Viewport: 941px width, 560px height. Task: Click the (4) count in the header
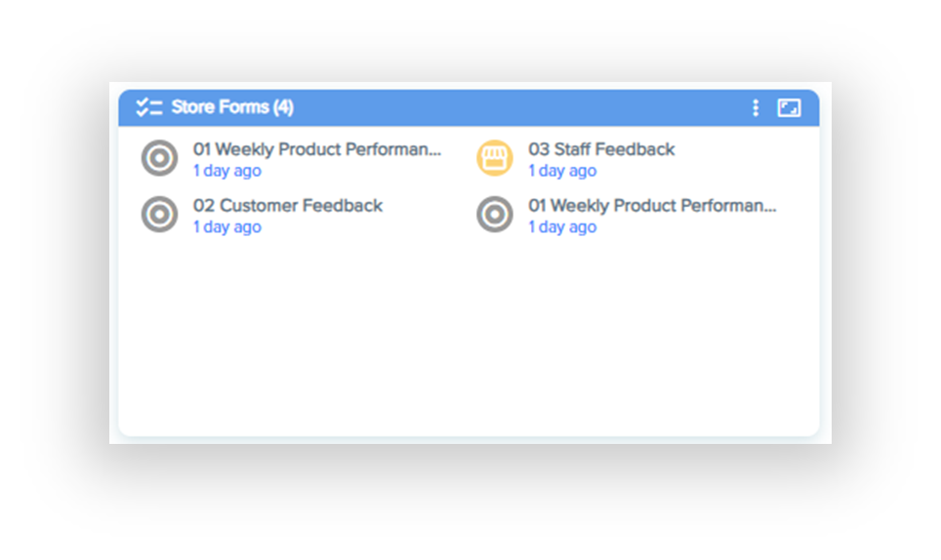[x=283, y=107]
